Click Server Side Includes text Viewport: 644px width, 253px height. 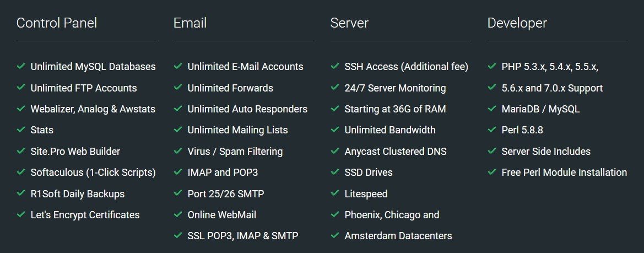coord(546,151)
